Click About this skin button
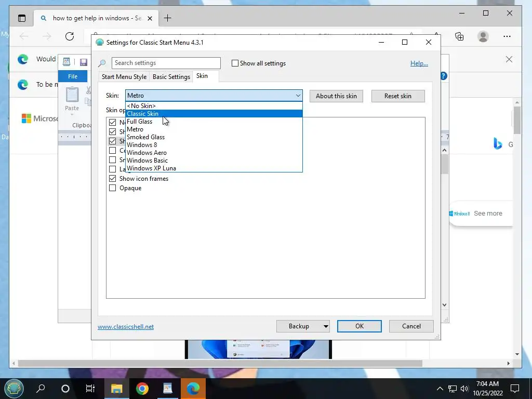The width and height of the screenshot is (532, 399). pos(336,96)
